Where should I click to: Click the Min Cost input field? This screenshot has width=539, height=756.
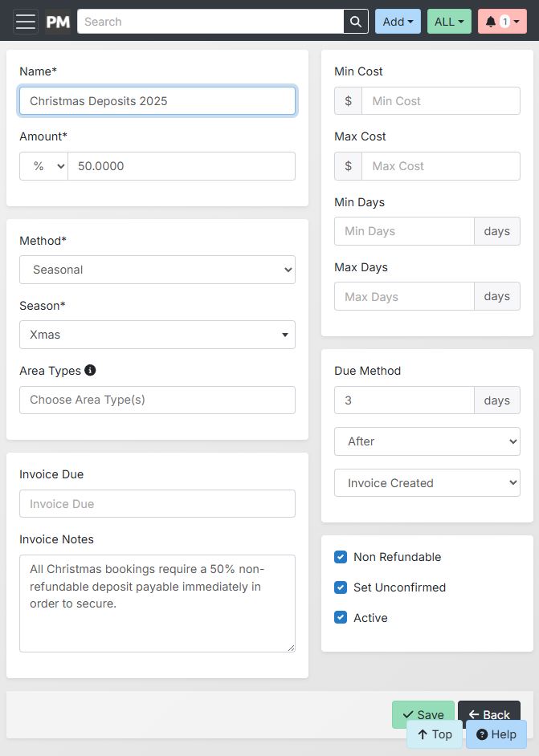[440, 101]
